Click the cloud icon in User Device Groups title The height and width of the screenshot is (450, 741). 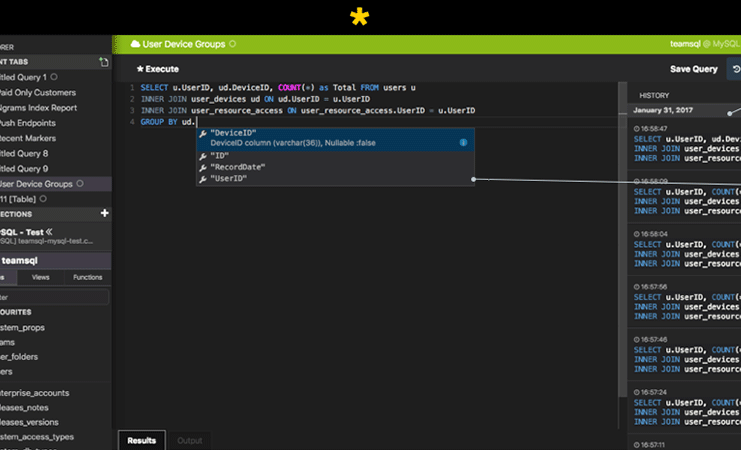click(135, 44)
